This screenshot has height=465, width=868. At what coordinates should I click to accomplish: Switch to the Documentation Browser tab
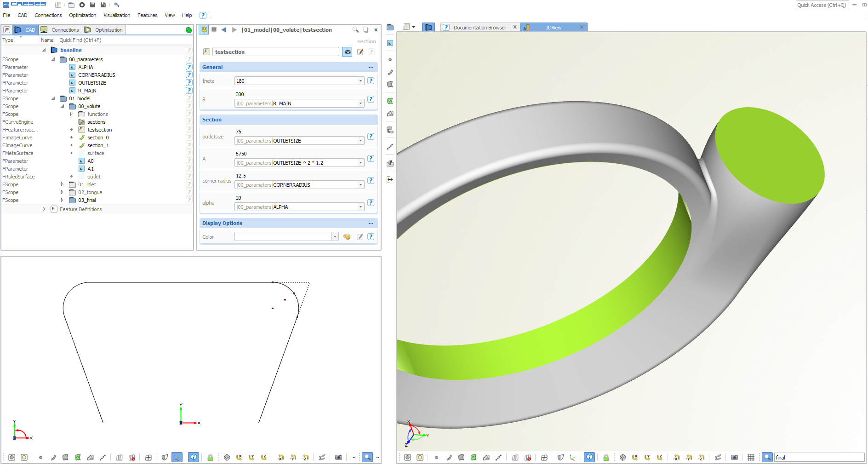(480, 27)
